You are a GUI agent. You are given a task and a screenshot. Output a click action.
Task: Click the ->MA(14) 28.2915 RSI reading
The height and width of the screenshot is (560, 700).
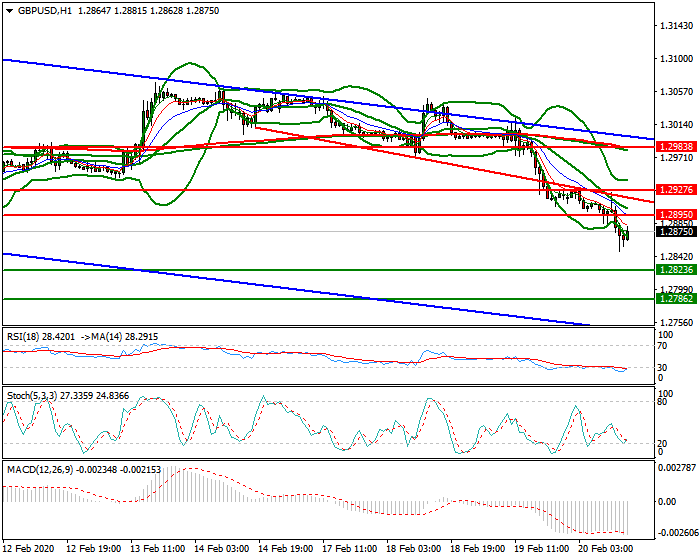pyautogui.click(x=120, y=337)
